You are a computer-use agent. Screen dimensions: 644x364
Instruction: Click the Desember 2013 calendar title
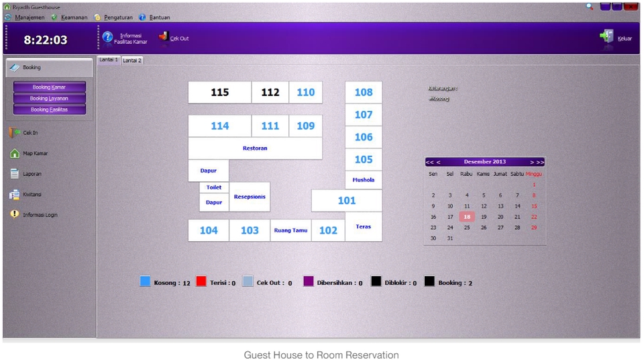coord(484,162)
